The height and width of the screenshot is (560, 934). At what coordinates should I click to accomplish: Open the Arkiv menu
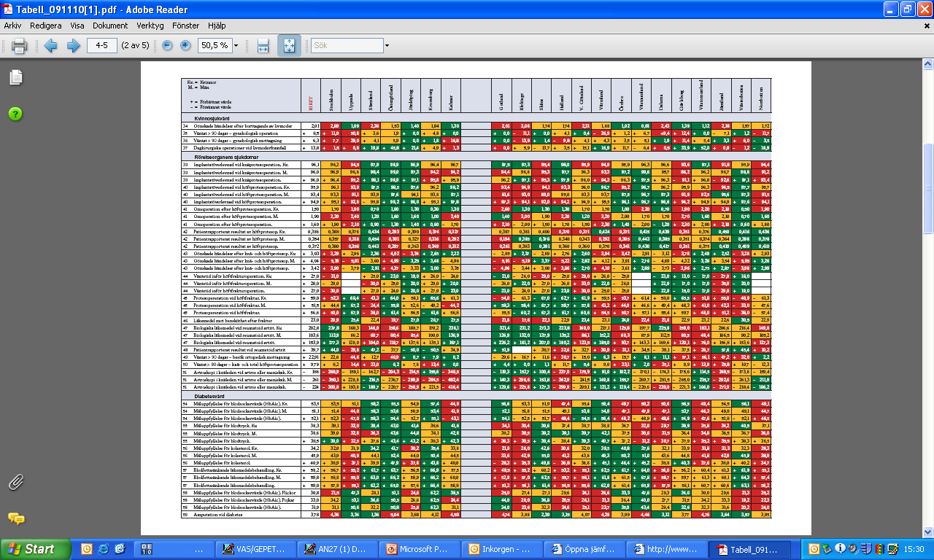click(x=12, y=25)
